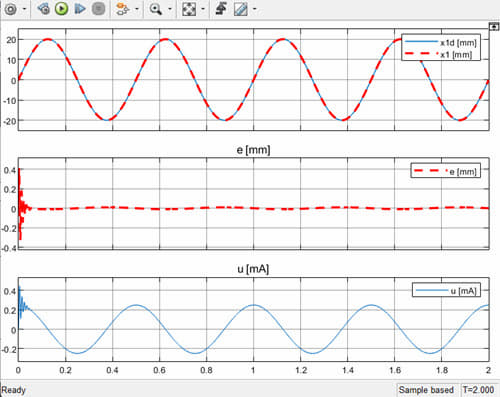The width and height of the screenshot is (500, 397).
Task: Click the x1 [mm] legend entry
Action: [x=438, y=54]
